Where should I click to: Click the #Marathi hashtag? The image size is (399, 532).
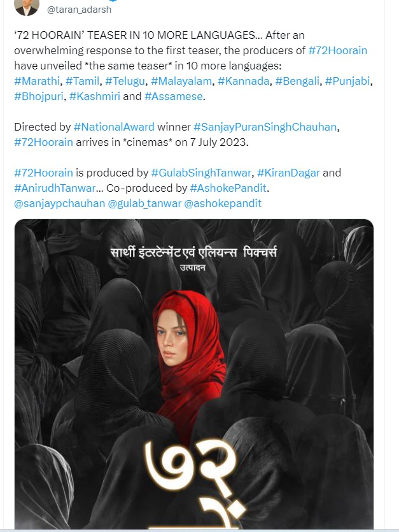37,81
